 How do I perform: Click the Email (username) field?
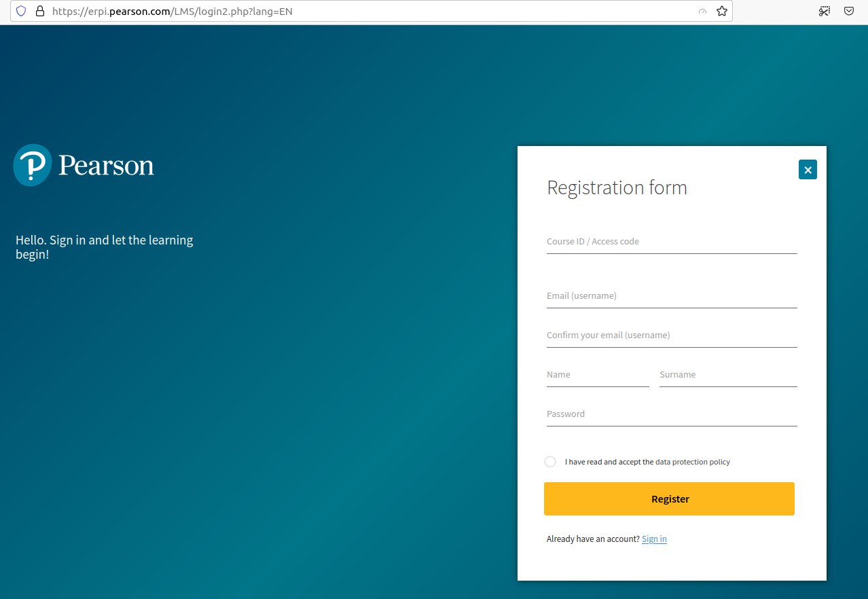click(x=671, y=299)
